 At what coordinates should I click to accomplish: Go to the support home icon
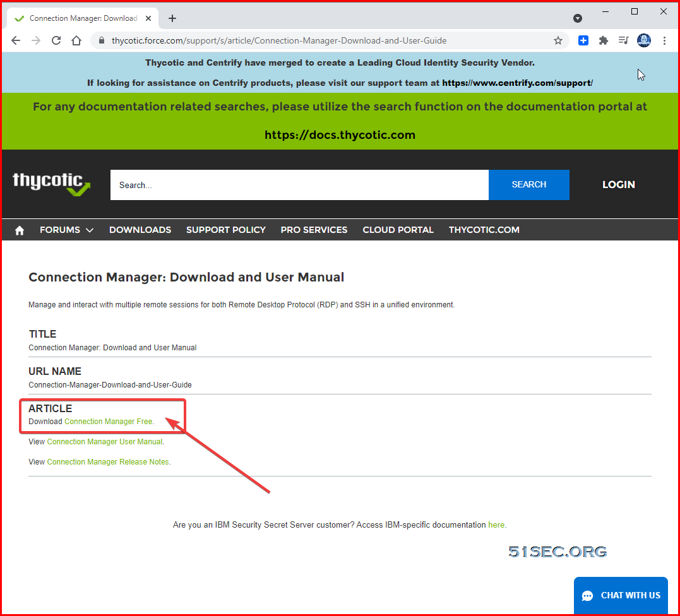pos(20,230)
